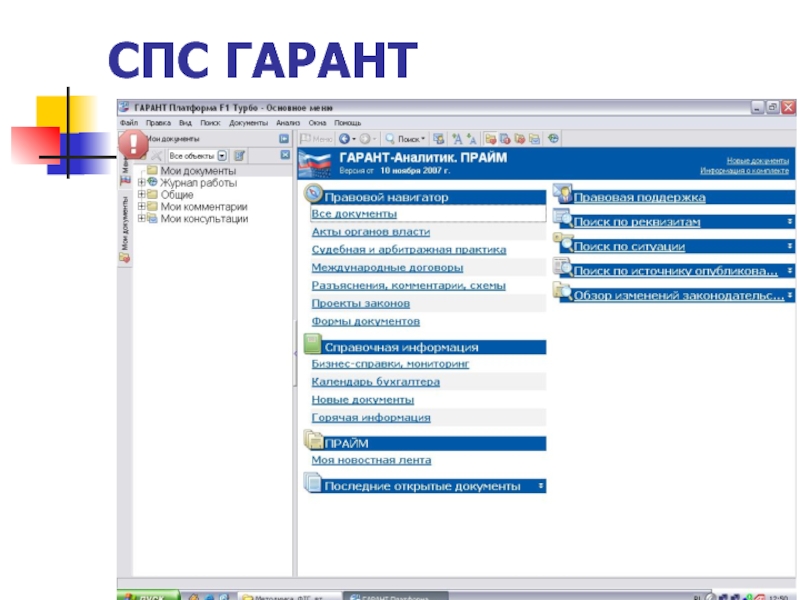Viewport: 800px width, 600px height.
Task: Open the Анализ menu
Action: click(x=288, y=123)
